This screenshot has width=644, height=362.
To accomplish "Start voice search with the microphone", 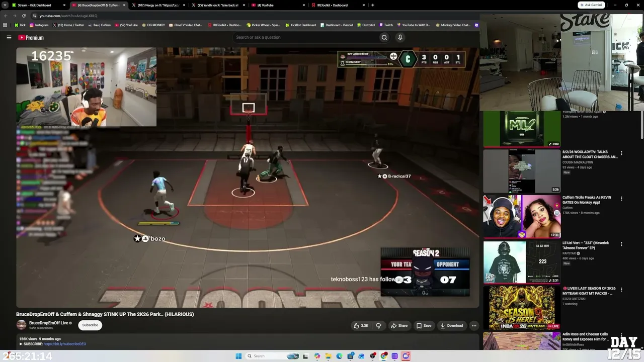I will (x=400, y=37).
